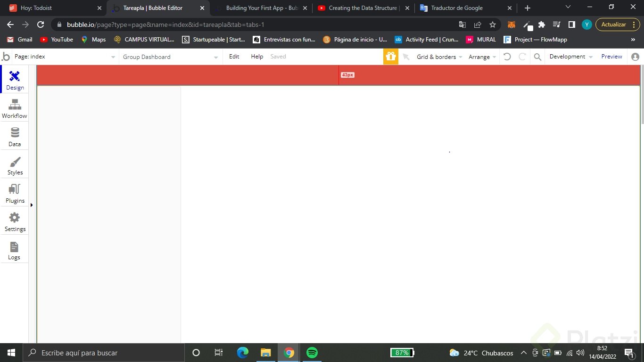
Task: Click the pen extension icon beside MetaMask
Action: tap(528, 25)
